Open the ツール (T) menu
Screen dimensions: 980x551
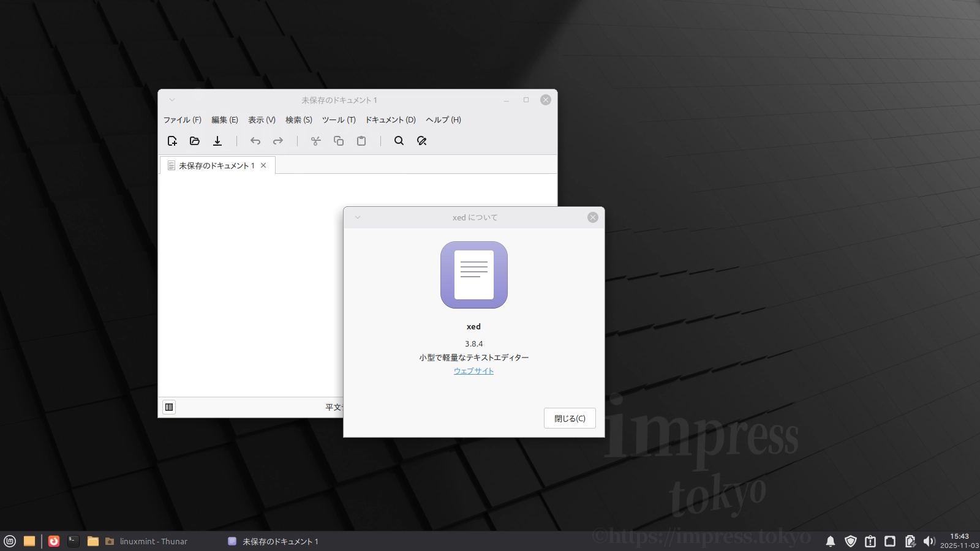pyautogui.click(x=339, y=120)
